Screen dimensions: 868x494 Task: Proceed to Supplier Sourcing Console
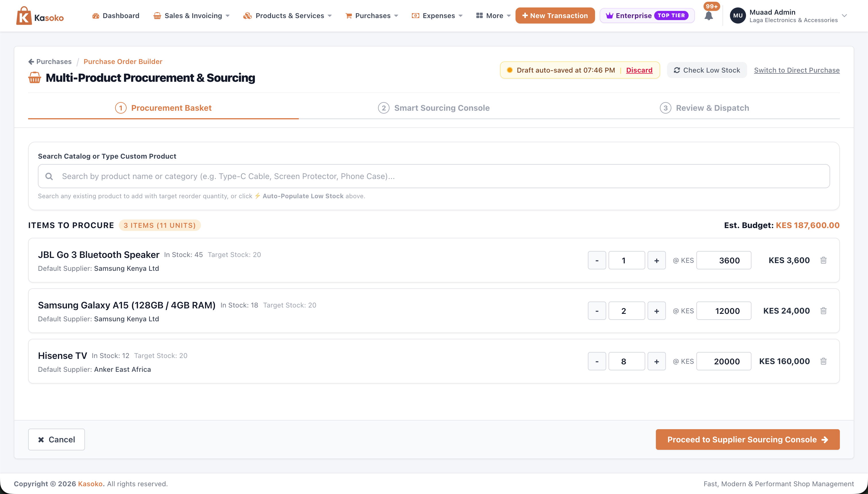click(x=747, y=439)
